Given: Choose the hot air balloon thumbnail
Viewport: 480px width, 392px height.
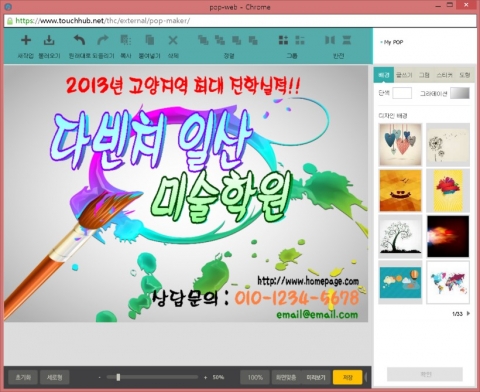Looking at the screenshot, I should coord(400,282).
